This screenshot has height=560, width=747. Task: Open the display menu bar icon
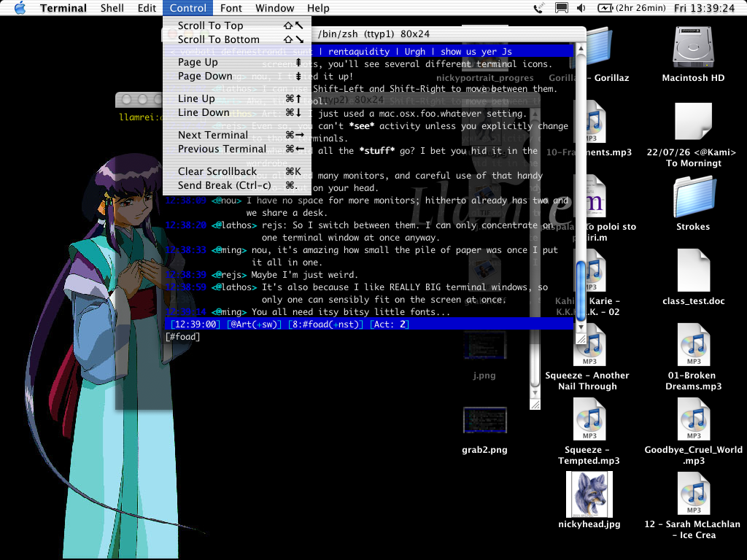(x=562, y=8)
